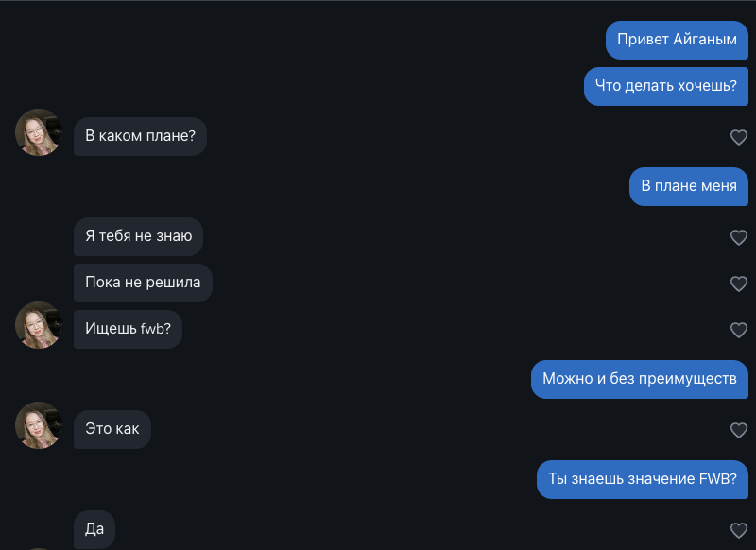The height and width of the screenshot is (550, 756).
Task: Click the 'В плане меня' blue bubble
Action: (688, 186)
